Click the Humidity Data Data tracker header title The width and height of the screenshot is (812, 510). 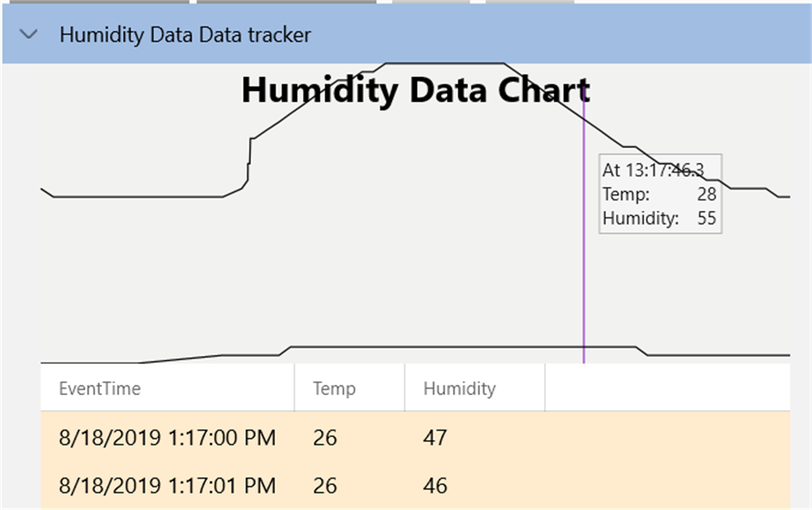pyautogui.click(x=185, y=34)
